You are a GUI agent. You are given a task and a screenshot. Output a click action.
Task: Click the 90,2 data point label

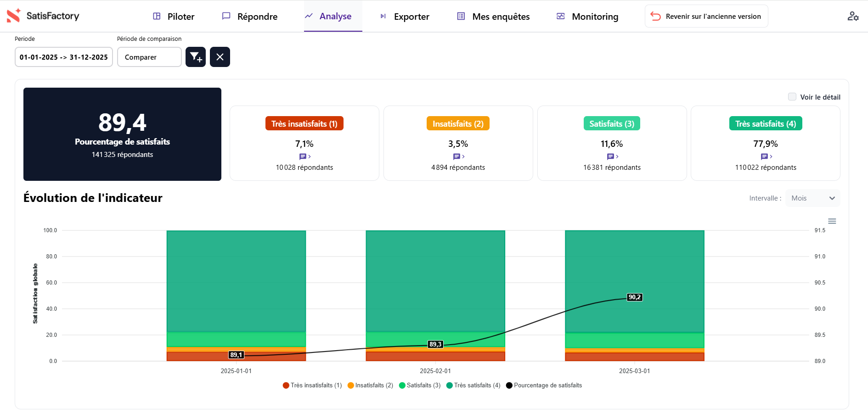pyautogui.click(x=635, y=297)
